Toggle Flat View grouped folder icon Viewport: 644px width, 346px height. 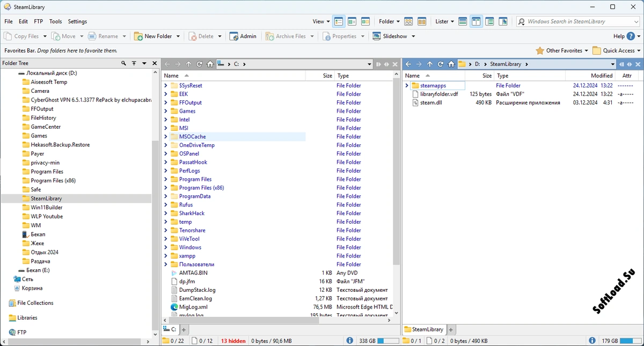coord(408,21)
